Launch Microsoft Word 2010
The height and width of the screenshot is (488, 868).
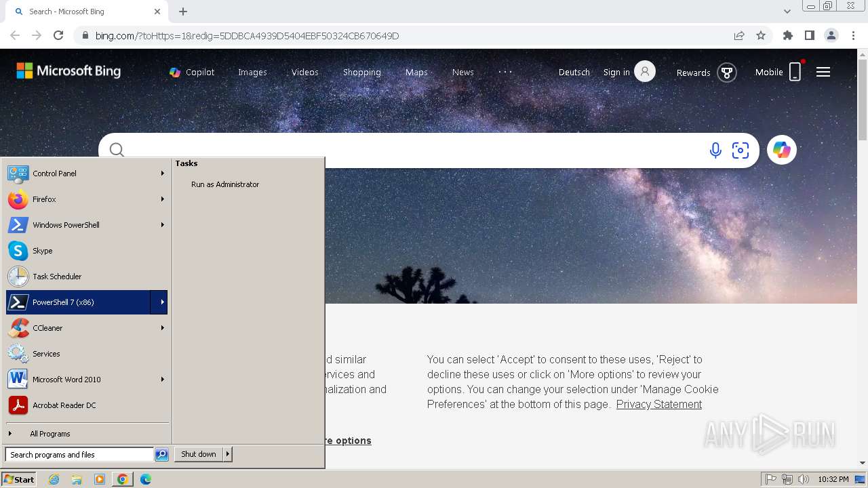86,380
